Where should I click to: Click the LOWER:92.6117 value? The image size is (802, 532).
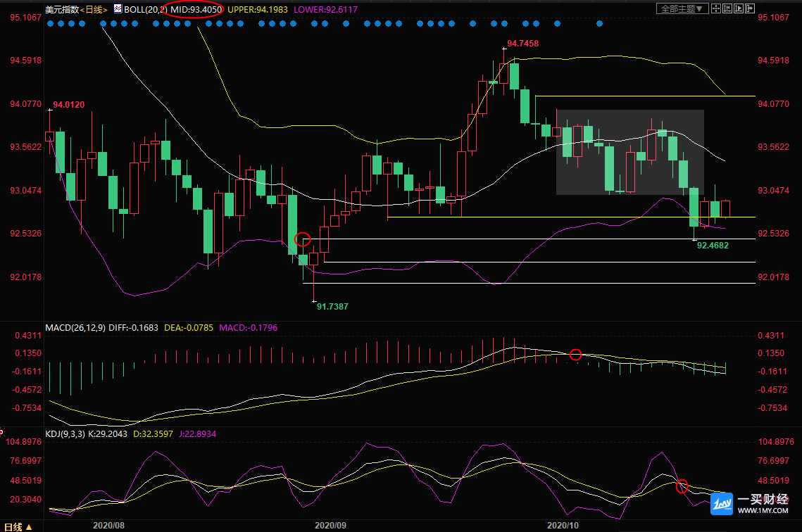(x=326, y=10)
